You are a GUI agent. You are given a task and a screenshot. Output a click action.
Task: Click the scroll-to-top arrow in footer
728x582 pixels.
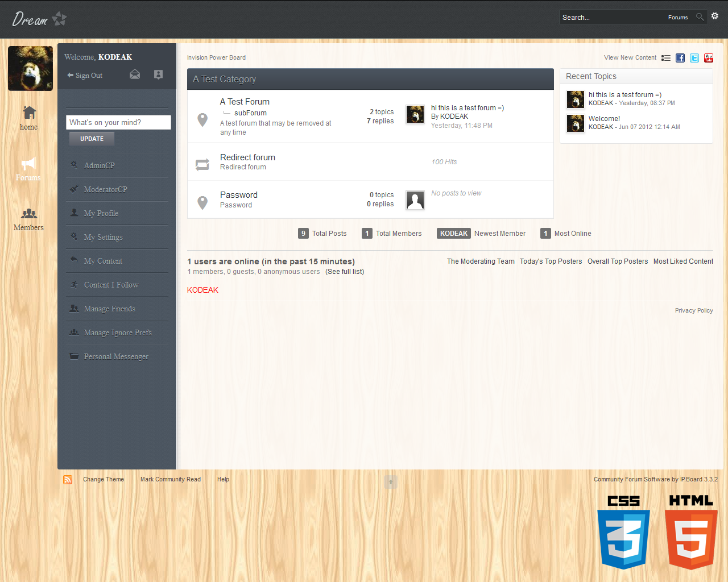(x=391, y=482)
